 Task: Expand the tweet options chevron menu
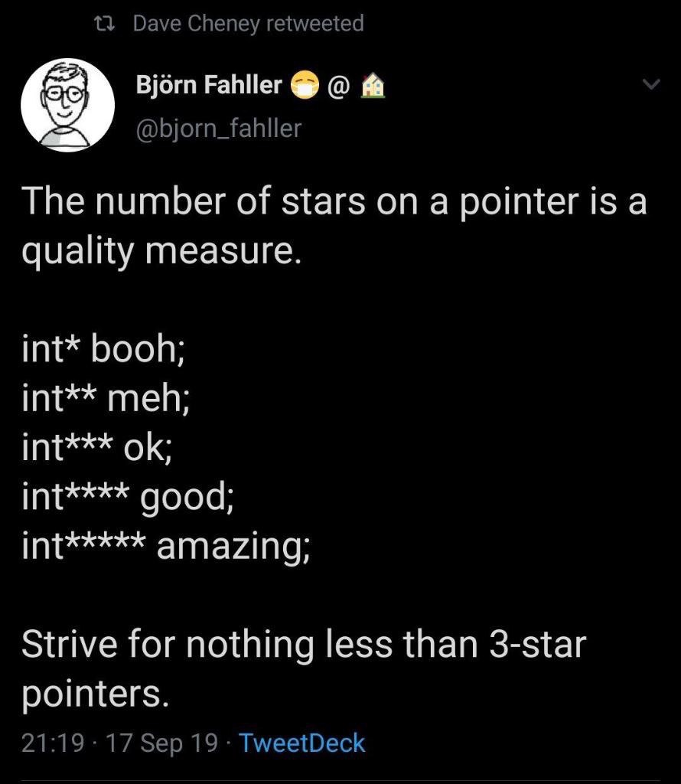tap(650, 86)
